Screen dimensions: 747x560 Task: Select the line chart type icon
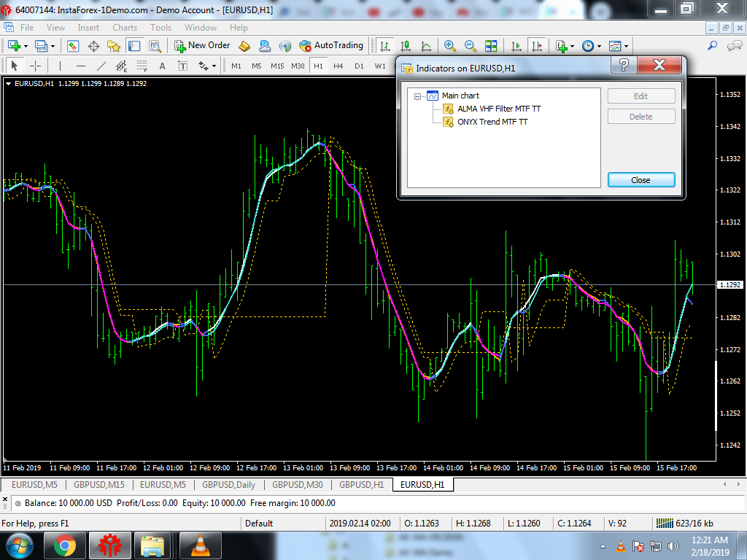426,46
